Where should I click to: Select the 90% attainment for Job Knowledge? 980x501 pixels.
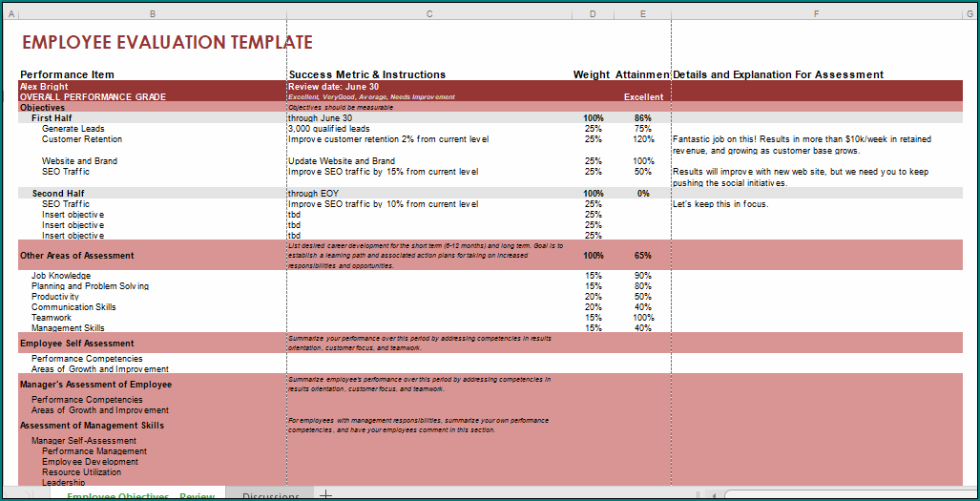pyautogui.click(x=642, y=276)
